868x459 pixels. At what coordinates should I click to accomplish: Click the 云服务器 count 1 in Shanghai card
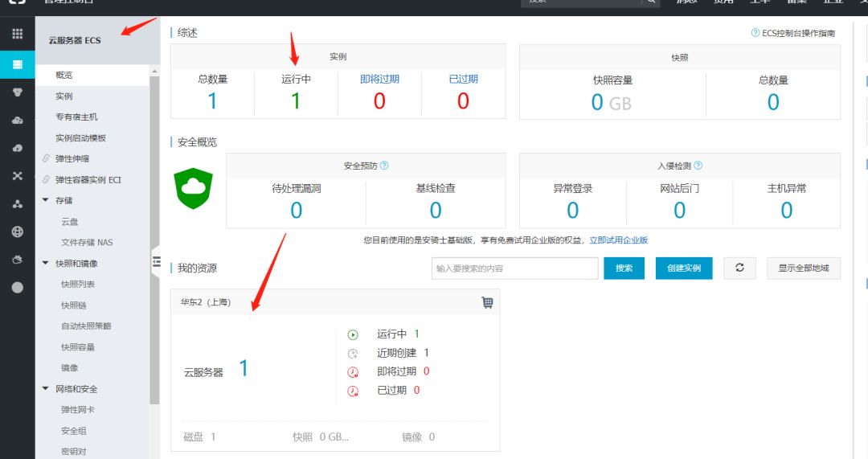(x=244, y=368)
